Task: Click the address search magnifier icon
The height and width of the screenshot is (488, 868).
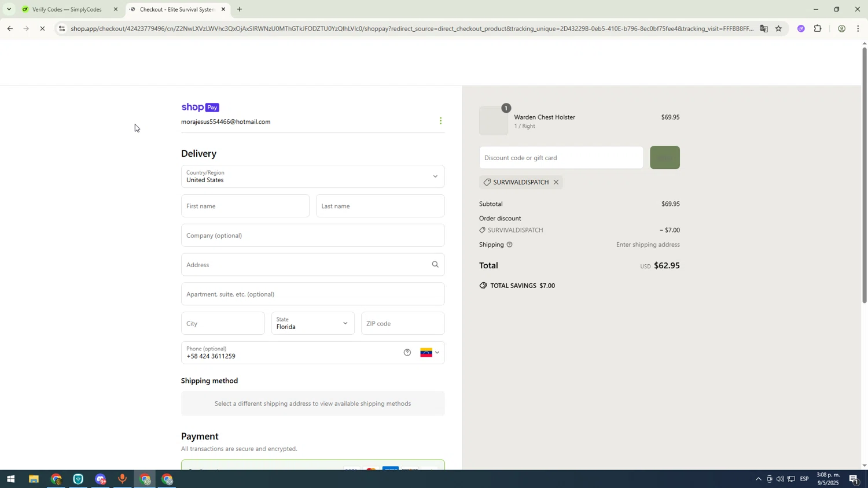Action: pos(435,265)
